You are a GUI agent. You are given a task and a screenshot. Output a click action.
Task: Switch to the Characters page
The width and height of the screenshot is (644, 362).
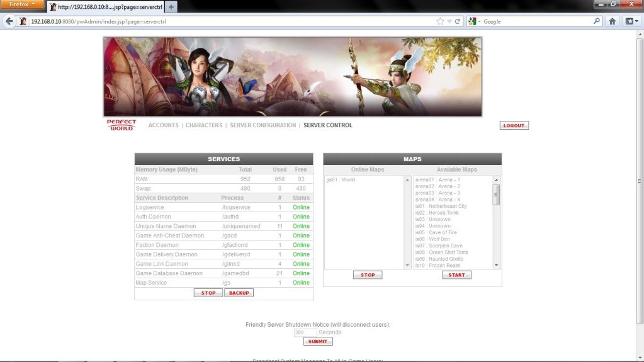click(x=204, y=125)
